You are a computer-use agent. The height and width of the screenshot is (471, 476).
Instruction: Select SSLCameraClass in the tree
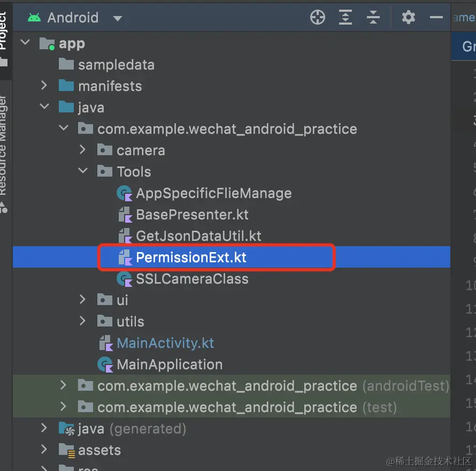click(192, 279)
